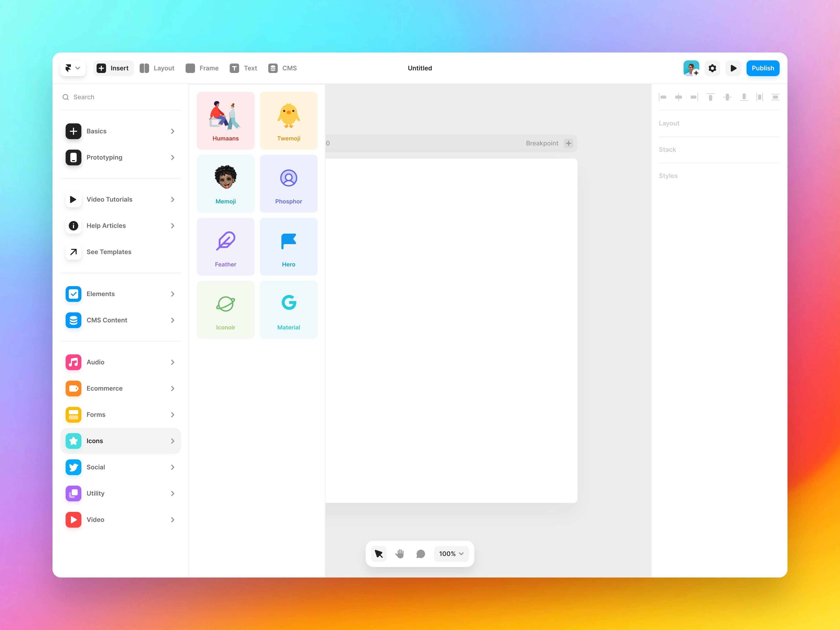Click the Publish button
The height and width of the screenshot is (630, 840).
[762, 67]
